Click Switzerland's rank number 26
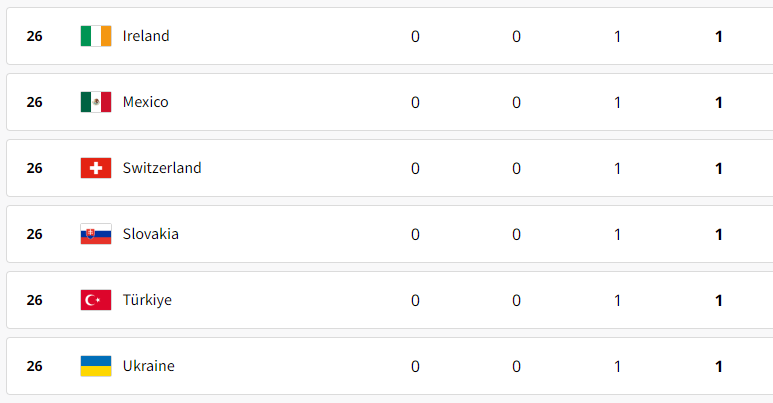Viewport: 773px width, 403px height. coord(35,168)
